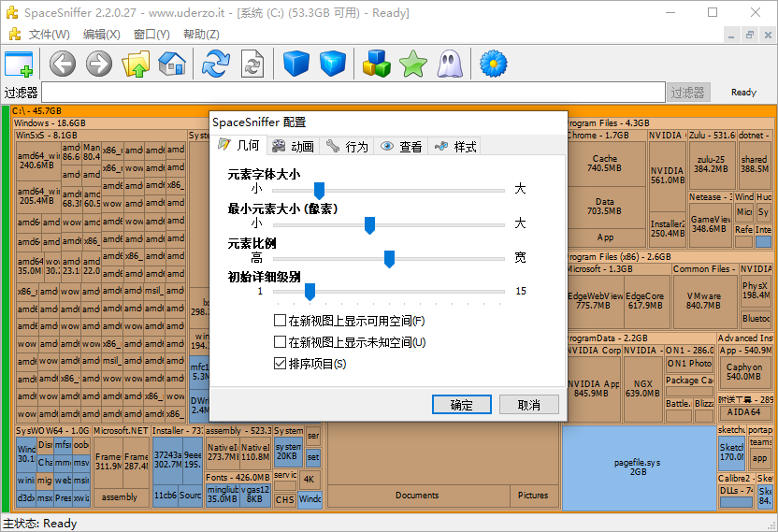Click the filter text input field
778x532 pixels.
[353, 93]
